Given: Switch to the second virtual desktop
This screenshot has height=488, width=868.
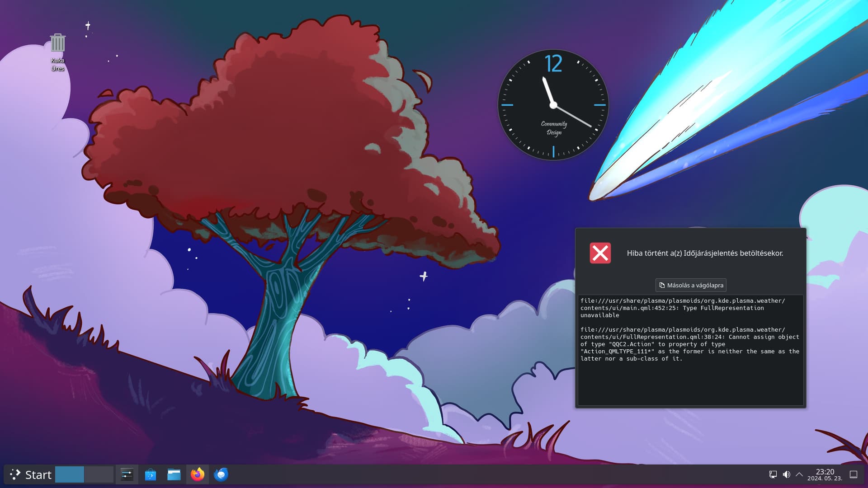Looking at the screenshot, I should (99, 474).
